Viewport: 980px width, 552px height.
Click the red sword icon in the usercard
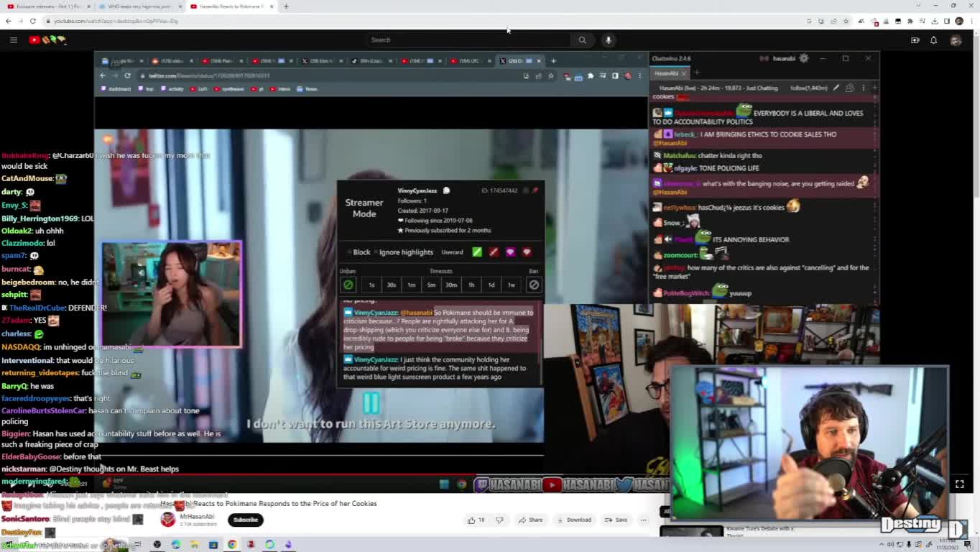[x=494, y=252]
